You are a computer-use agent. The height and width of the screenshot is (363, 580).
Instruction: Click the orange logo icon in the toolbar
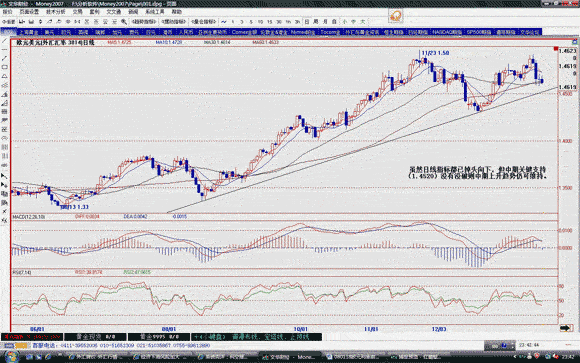coord(395,16)
